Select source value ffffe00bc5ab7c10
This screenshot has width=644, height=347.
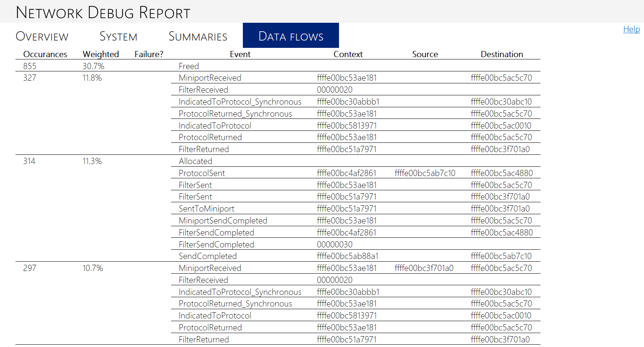(425, 173)
